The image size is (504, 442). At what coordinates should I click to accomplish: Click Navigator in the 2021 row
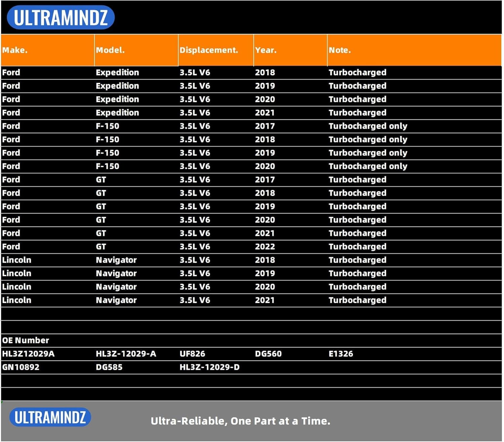click(116, 301)
